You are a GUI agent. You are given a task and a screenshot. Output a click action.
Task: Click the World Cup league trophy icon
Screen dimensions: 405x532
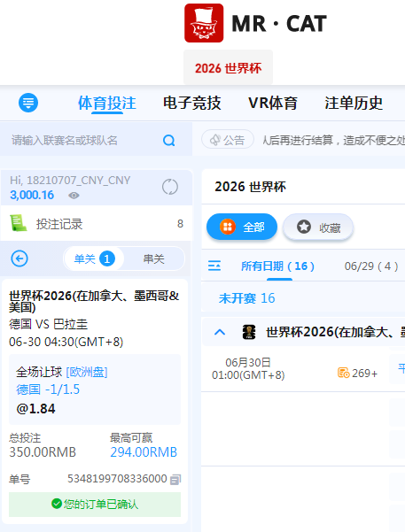tap(249, 332)
